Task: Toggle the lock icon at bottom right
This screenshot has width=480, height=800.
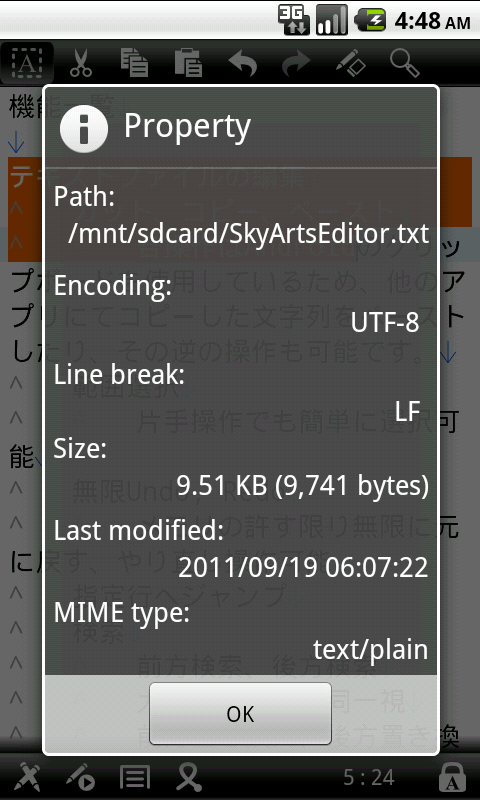Action: point(452,778)
